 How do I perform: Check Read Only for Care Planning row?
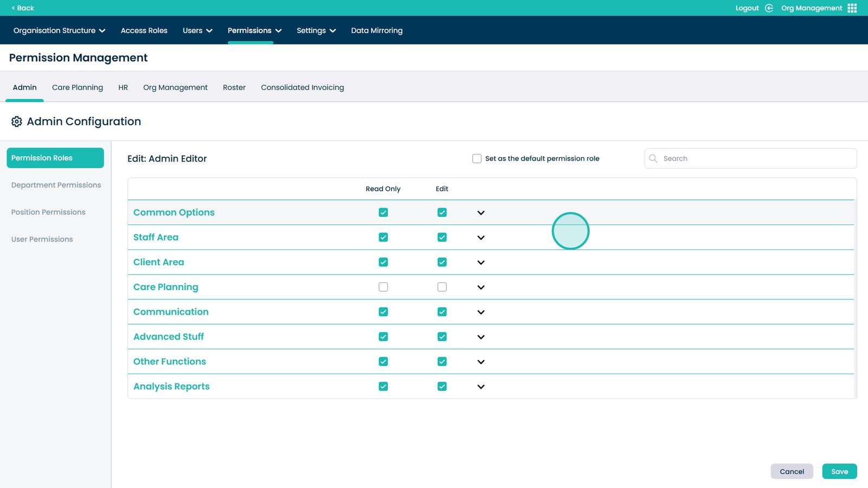click(x=383, y=287)
